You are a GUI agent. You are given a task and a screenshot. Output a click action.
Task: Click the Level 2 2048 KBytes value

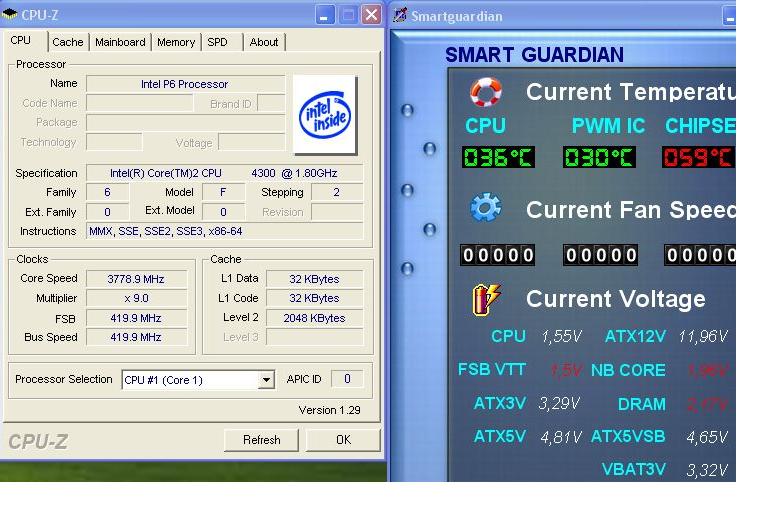click(x=315, y=318)
